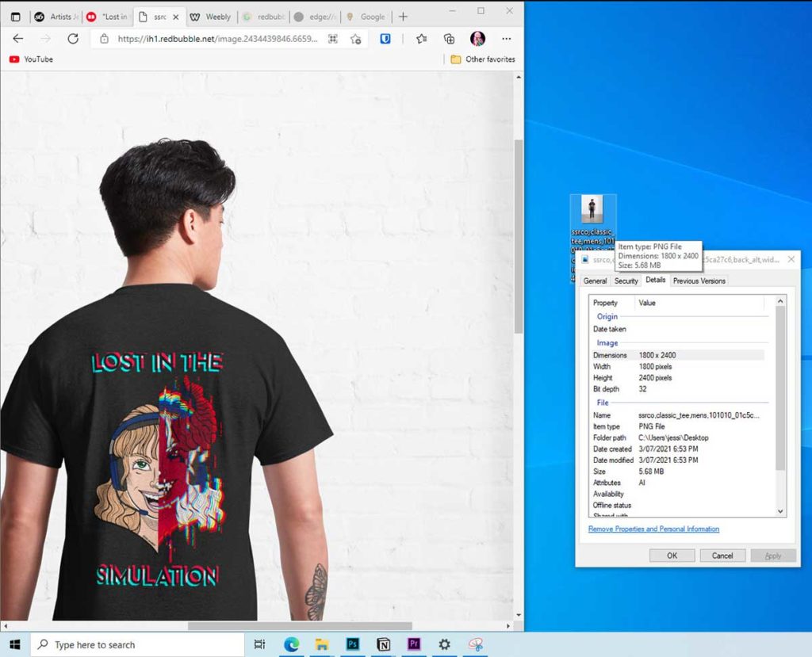Image resolution: width=812 pixels, height=657 pixels.
Task: Switch to the "Lost in" Redbubble tab
Action: click(x=107, y=17)
